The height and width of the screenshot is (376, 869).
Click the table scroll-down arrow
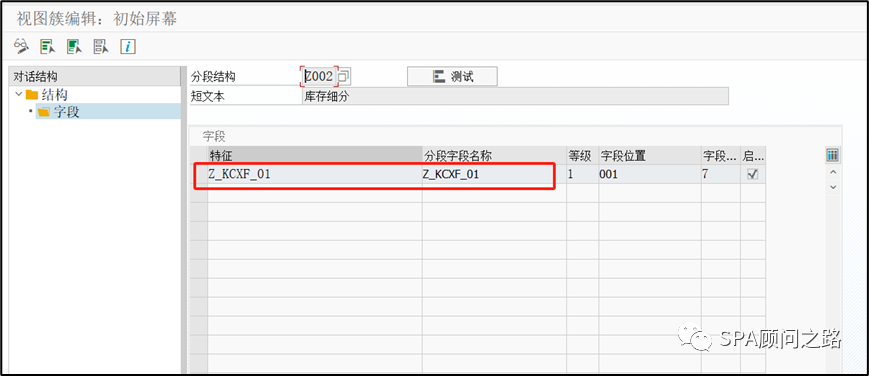coord(832,187)
